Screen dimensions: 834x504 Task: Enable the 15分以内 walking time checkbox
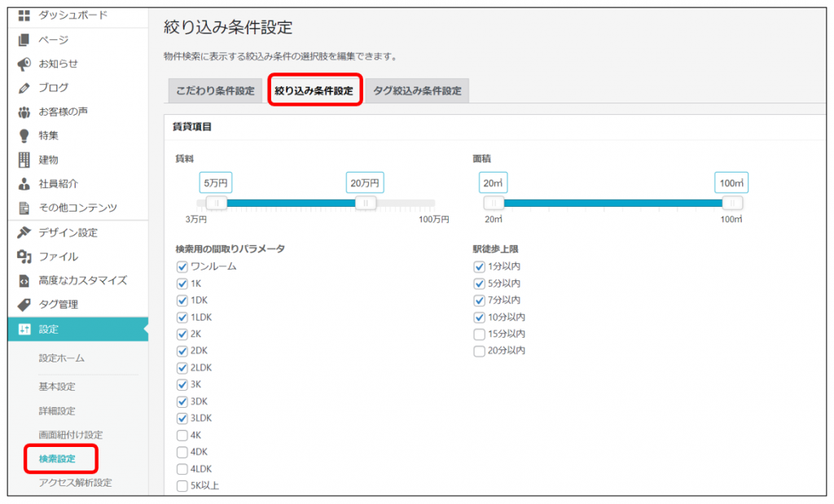click(x=480, y=334)
